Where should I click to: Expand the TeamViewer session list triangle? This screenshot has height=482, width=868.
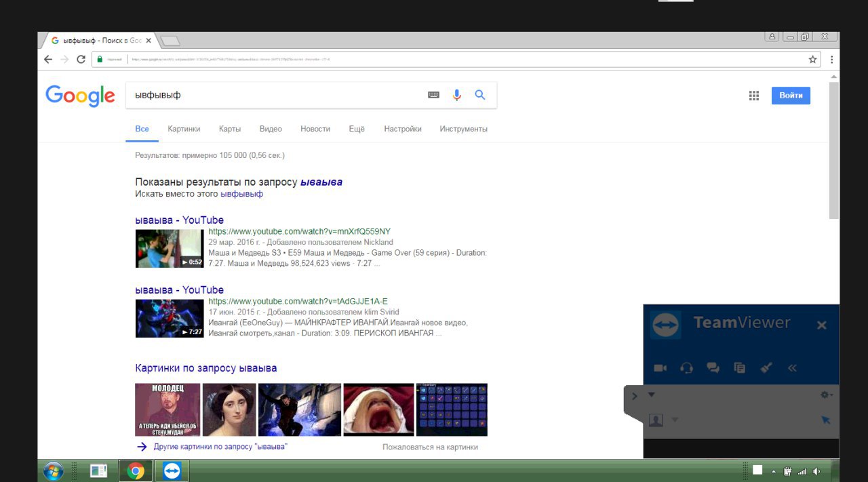tap(652, 395)
